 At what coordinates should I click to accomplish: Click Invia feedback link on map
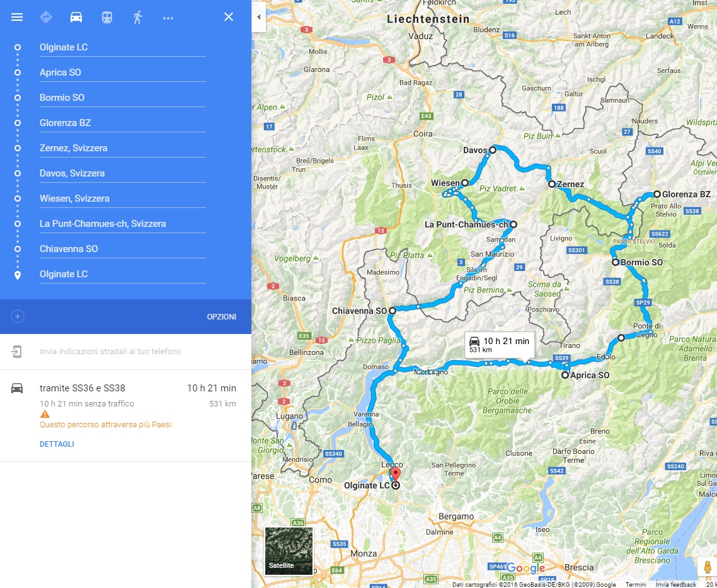click(676, 584)
